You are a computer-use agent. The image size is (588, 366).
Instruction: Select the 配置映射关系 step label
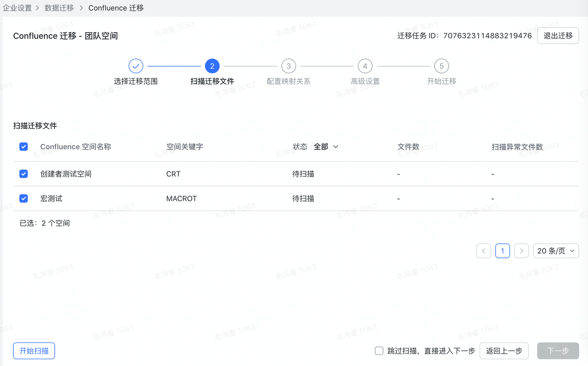click(x=288, y=81)
